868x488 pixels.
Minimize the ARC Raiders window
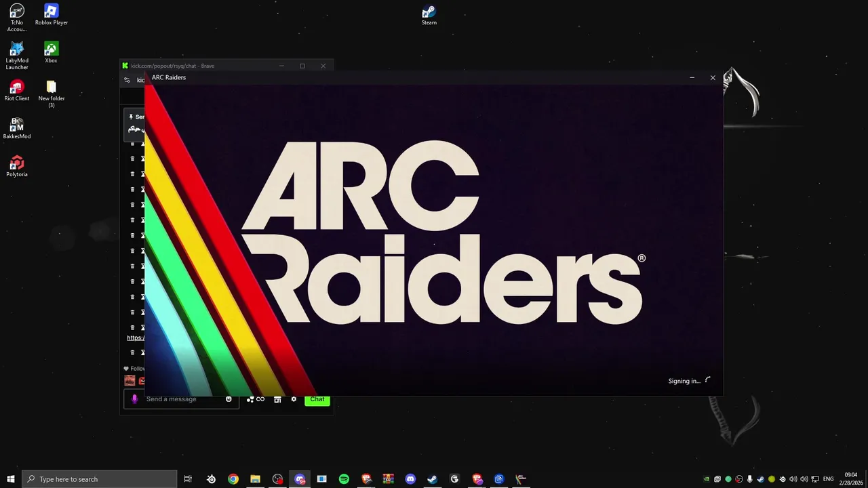pyautogui.click(x=692, y=78)
